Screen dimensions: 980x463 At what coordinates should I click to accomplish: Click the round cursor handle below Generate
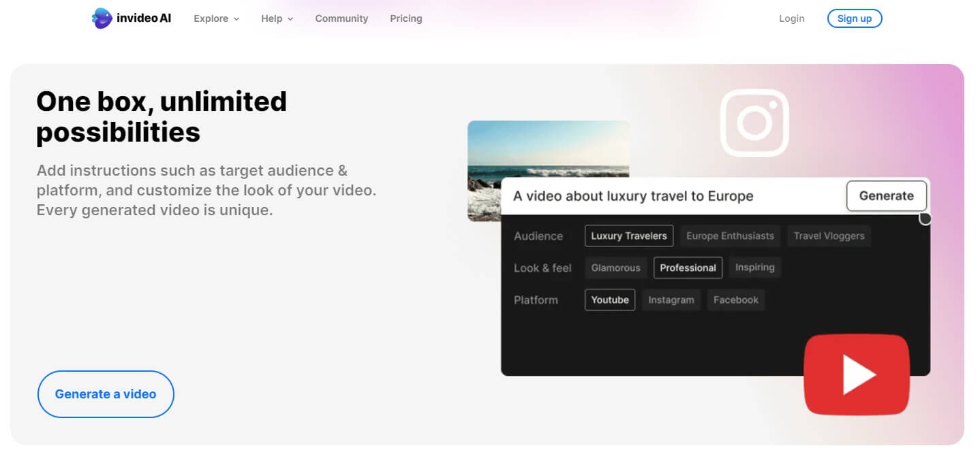925,219
